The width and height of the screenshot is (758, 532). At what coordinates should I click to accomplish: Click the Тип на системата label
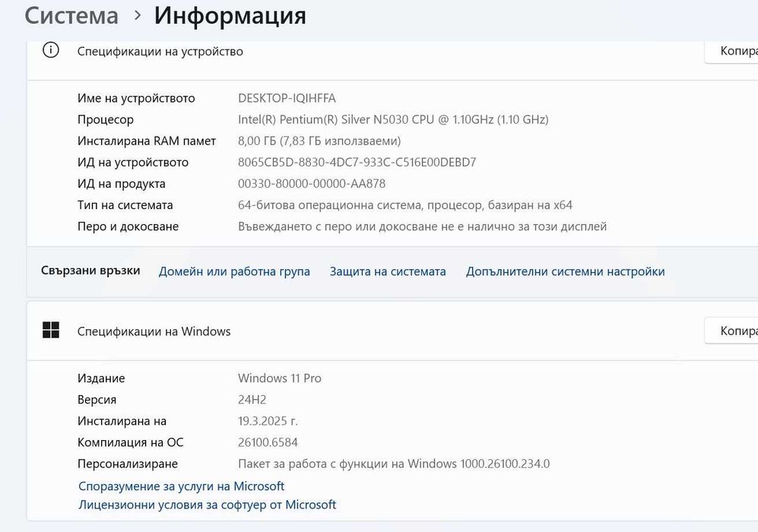[x=125, y=205]
